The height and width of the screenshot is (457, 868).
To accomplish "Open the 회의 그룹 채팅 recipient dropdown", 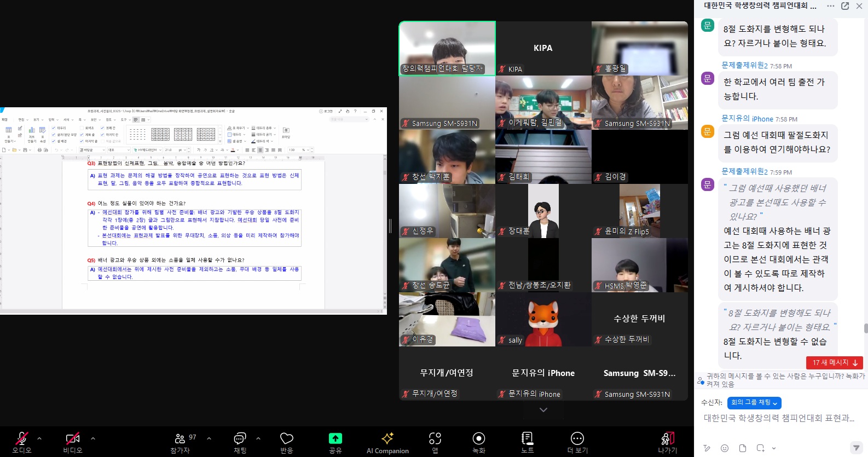I will click(x=754, y=403).
